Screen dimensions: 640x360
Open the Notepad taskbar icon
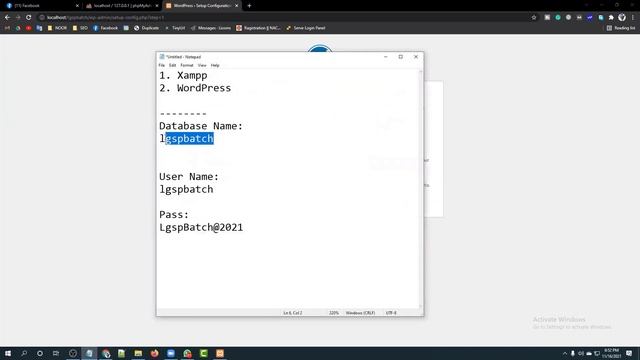89,353
